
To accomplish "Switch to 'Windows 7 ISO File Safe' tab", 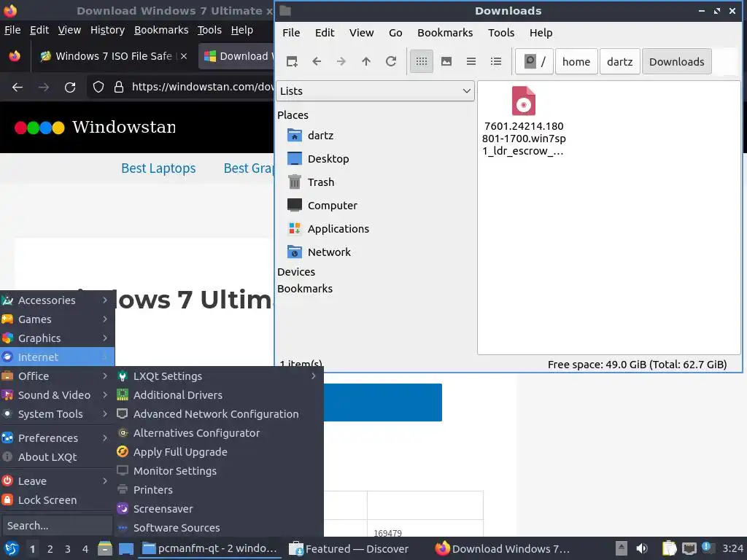I will point(113,56).
